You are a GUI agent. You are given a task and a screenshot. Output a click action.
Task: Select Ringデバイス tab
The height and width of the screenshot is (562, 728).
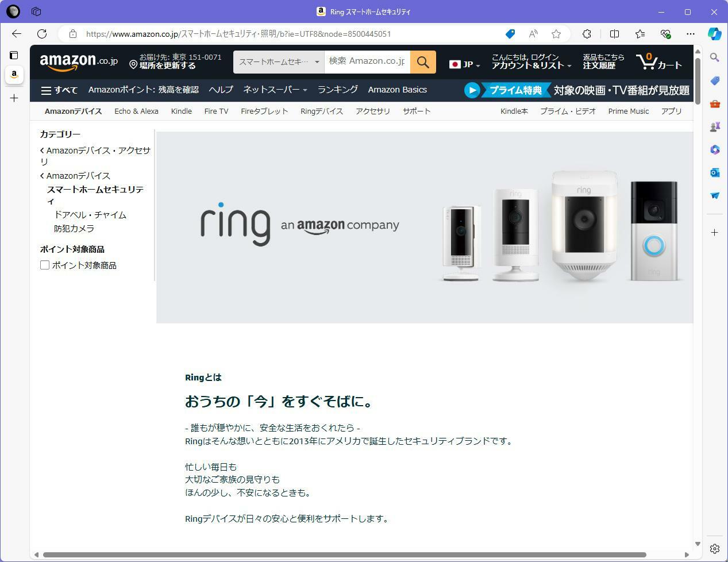pos(322,111)
